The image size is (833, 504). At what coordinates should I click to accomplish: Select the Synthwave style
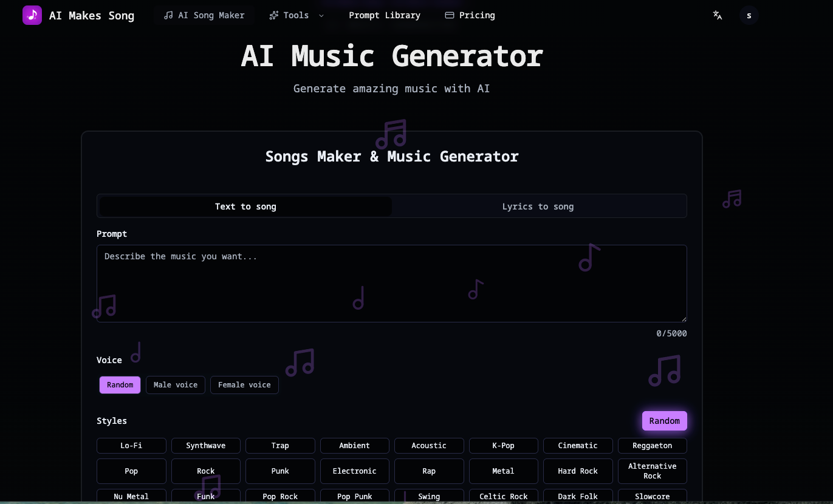coord(205,445)
